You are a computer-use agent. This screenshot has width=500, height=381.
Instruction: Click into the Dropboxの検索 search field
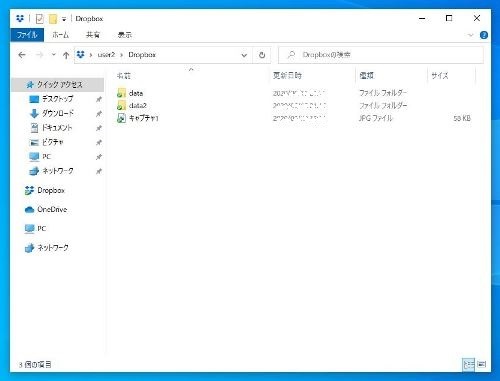coord(381,55)
